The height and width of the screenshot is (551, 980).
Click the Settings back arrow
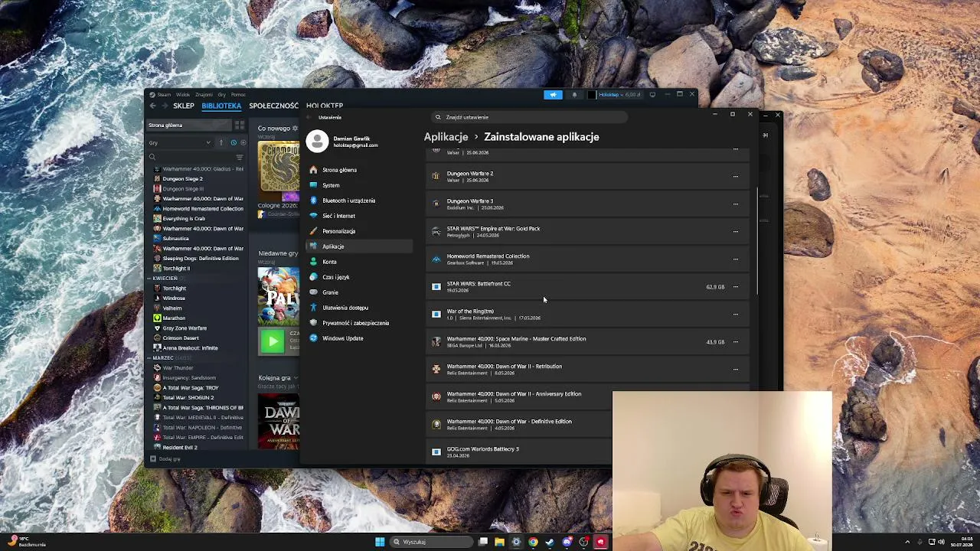pyautogui.click(x=309, y=117)
